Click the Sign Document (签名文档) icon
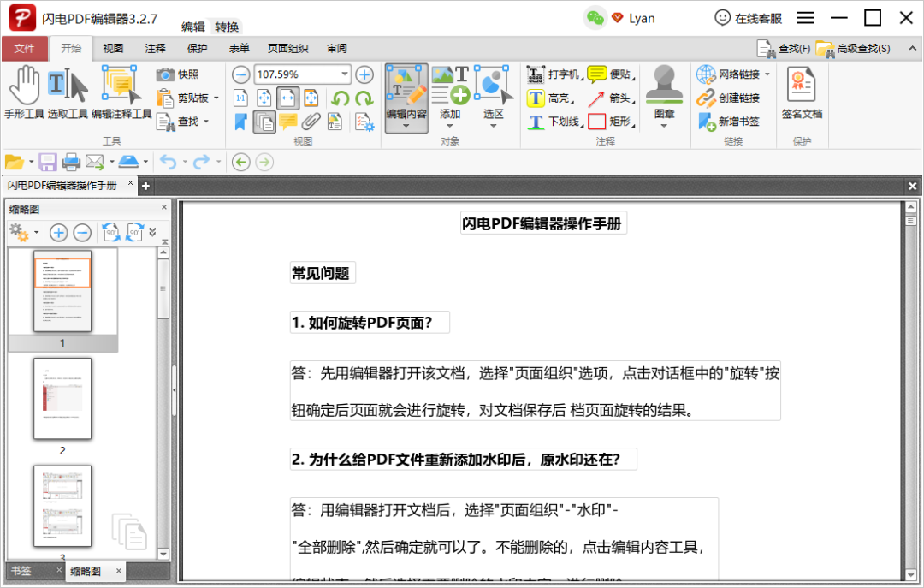 802,93
